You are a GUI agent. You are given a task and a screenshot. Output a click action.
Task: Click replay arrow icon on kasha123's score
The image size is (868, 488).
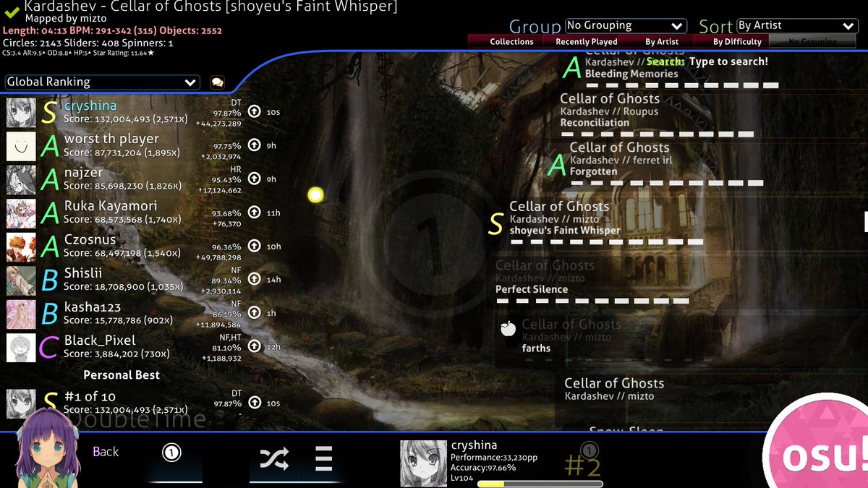[254, 313]
